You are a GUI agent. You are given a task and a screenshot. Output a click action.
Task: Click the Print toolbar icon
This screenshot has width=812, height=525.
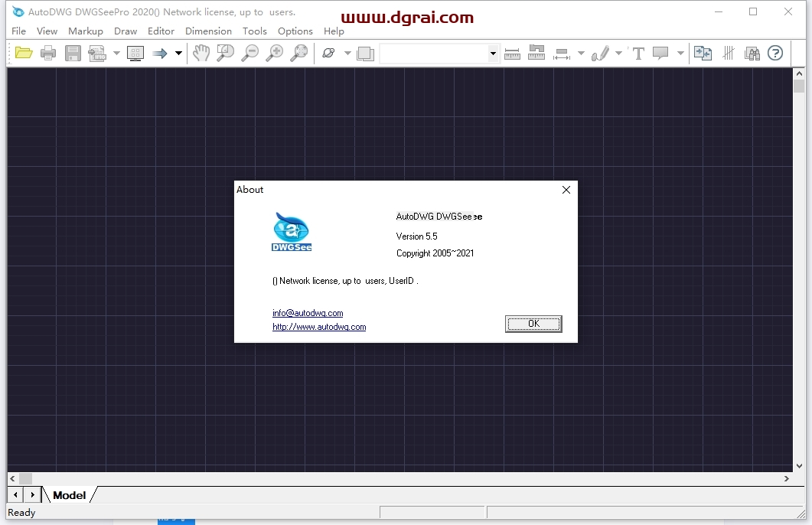pyautogui.click(x=48, y=53)
